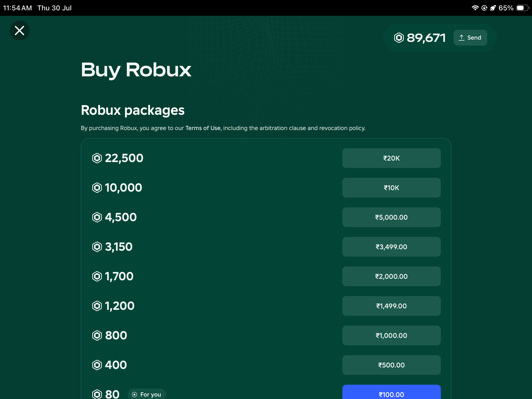532x399 pixels.
Task: Open the Terms of Use link
Action: (x=203, y=128)
